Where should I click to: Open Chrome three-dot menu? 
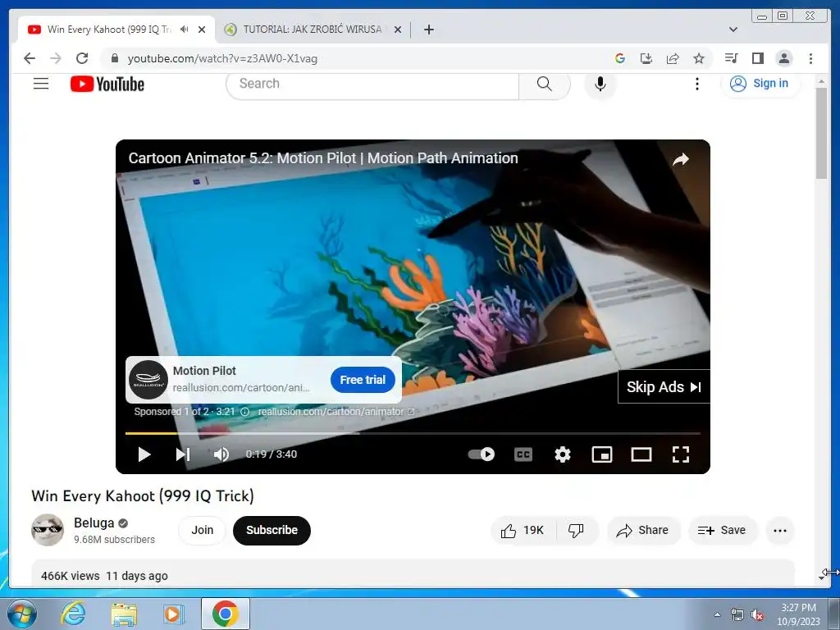click(x=810, y=58)
